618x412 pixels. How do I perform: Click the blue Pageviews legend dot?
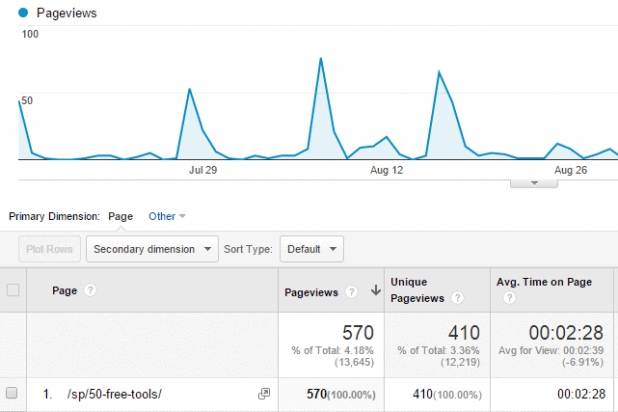click(x=23, y=13)
